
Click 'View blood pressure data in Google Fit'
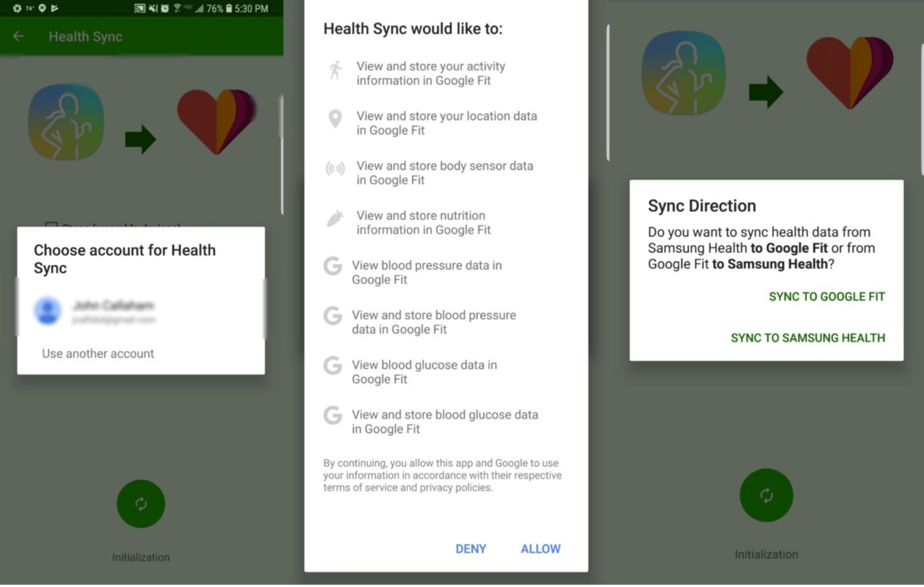(427, 272)
